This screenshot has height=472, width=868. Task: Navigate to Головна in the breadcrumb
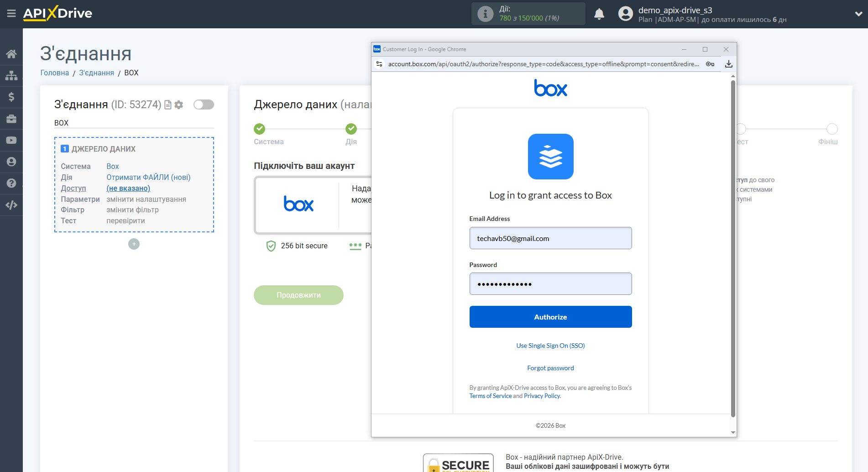54,73
